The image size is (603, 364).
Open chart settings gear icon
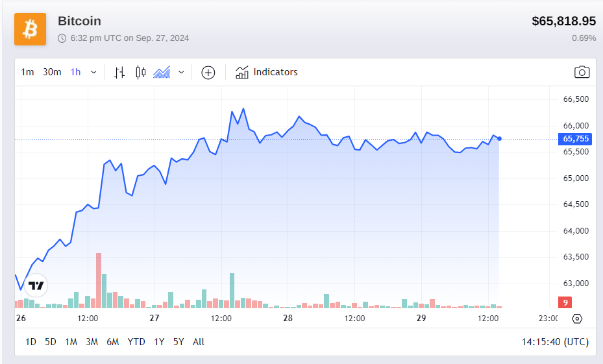pyautogui.click(x=577, y=319)
